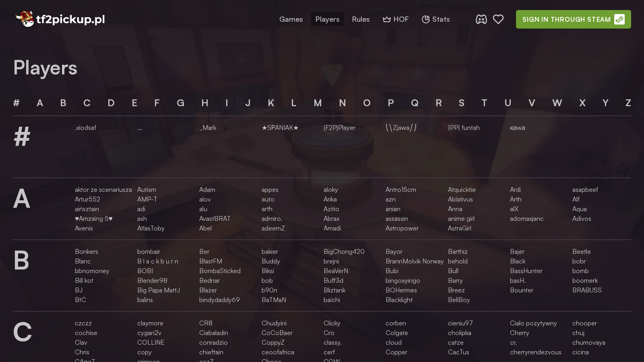Select player Cialo pozytywny
This screenshot has height=362, width=644.
(x=534, y=323)
